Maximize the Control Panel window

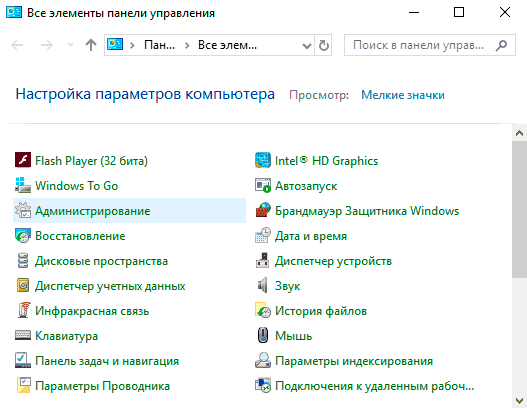click(459, 12)
